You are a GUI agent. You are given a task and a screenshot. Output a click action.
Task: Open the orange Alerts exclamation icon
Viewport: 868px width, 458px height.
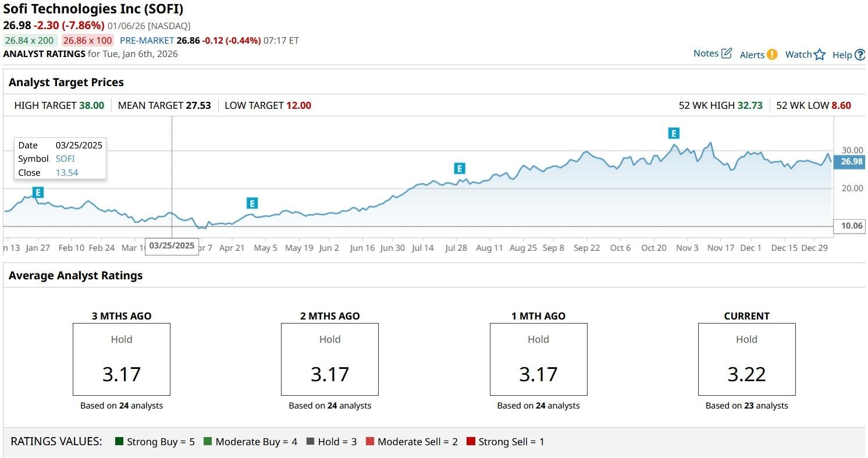click(x=772, y=54)
